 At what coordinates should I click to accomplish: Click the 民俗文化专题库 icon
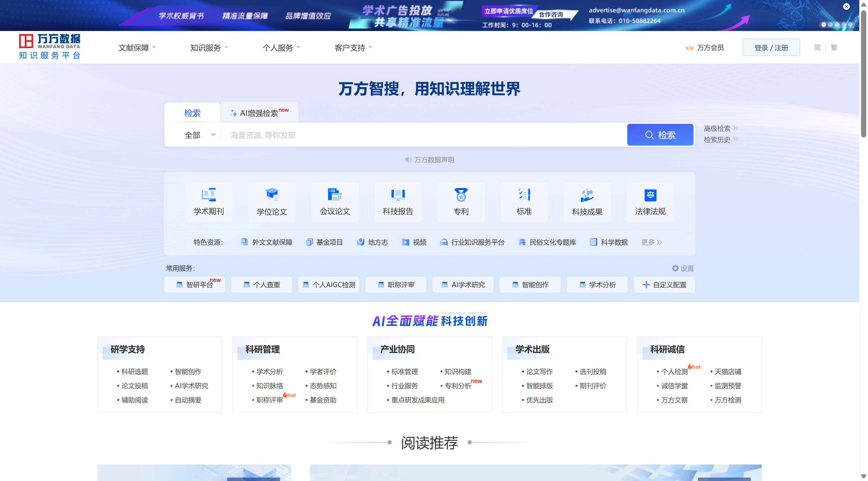(x=522, y=242)
